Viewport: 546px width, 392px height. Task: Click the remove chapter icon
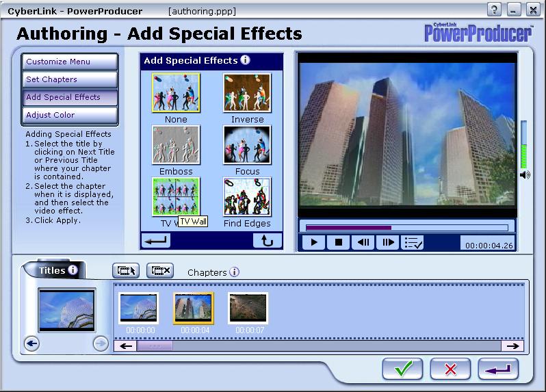[160, 270]
